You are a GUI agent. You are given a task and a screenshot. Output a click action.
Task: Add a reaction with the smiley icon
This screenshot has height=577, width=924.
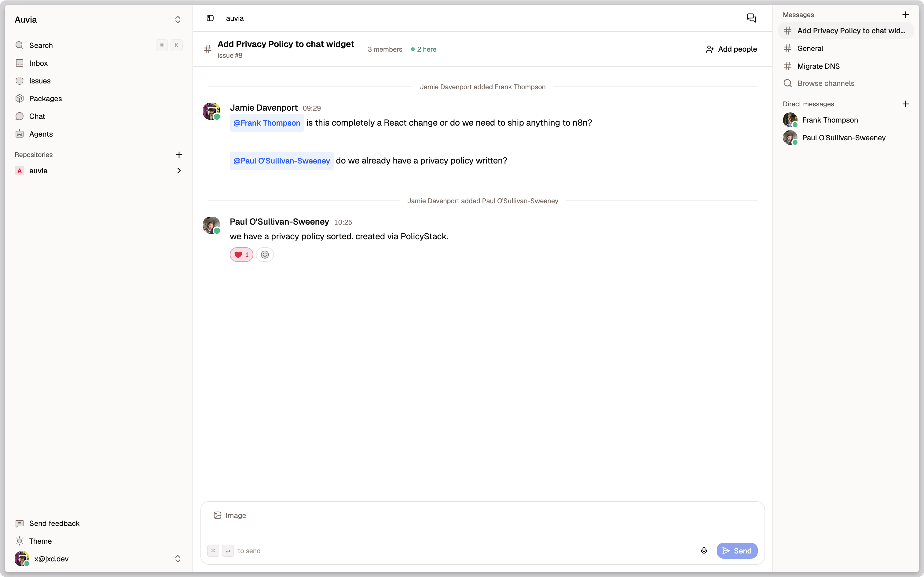pyautogui.click(x=265, y=255)
